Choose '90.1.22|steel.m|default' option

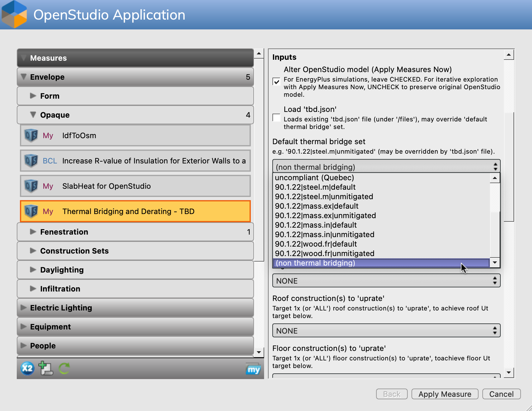click(x=381, y=187)
